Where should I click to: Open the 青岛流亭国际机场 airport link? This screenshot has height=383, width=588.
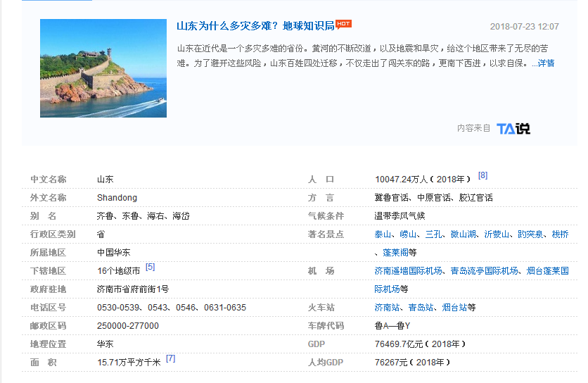(x=485, y=271)
